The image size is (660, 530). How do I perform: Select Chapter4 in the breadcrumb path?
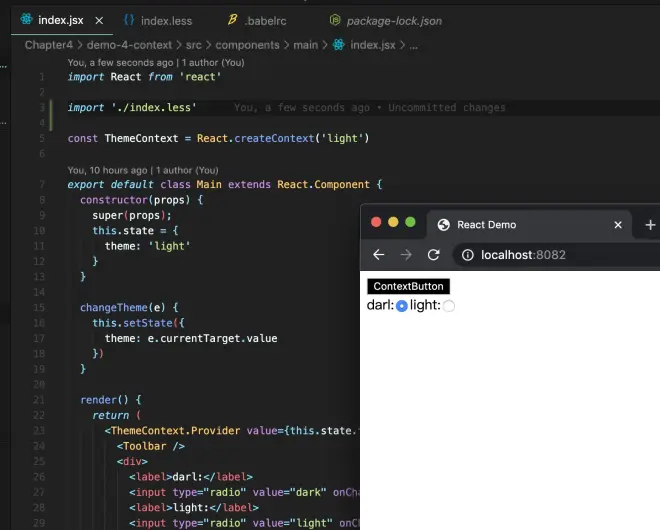[x=48, y=45]
